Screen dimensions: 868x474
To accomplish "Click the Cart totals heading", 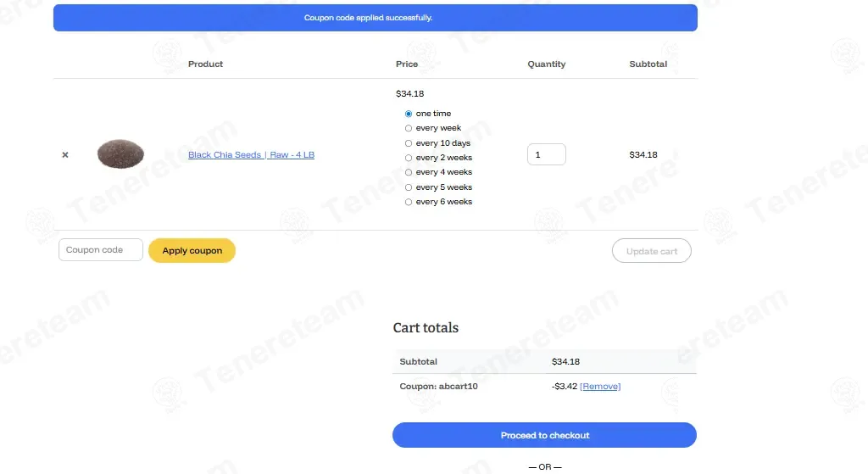I will (426, 328).
